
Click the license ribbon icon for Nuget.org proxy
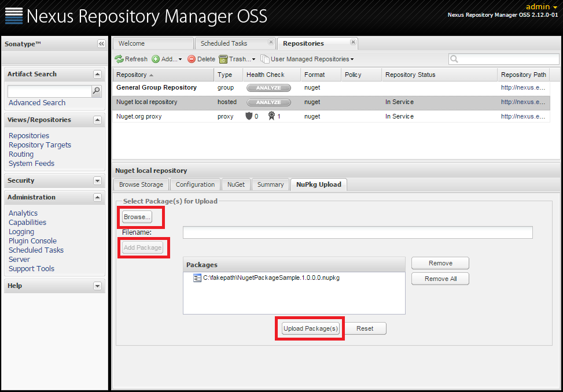coord(272,116)
